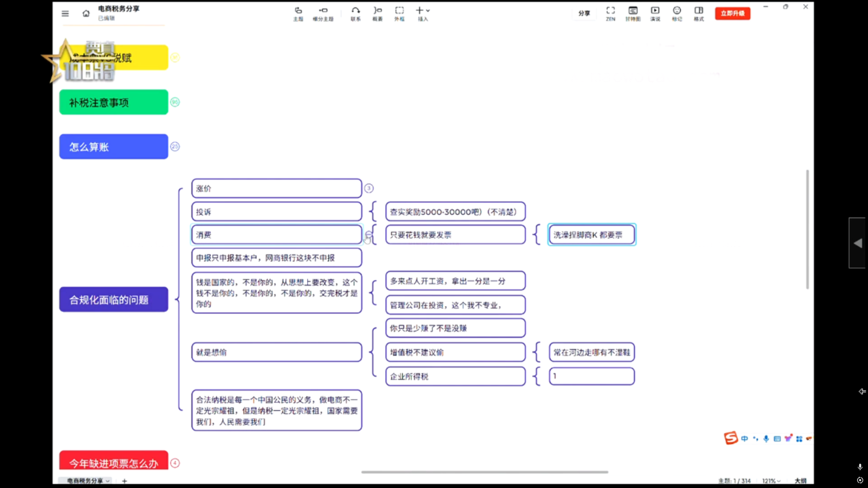Open the Marker (标记) panel

point(677,13)
